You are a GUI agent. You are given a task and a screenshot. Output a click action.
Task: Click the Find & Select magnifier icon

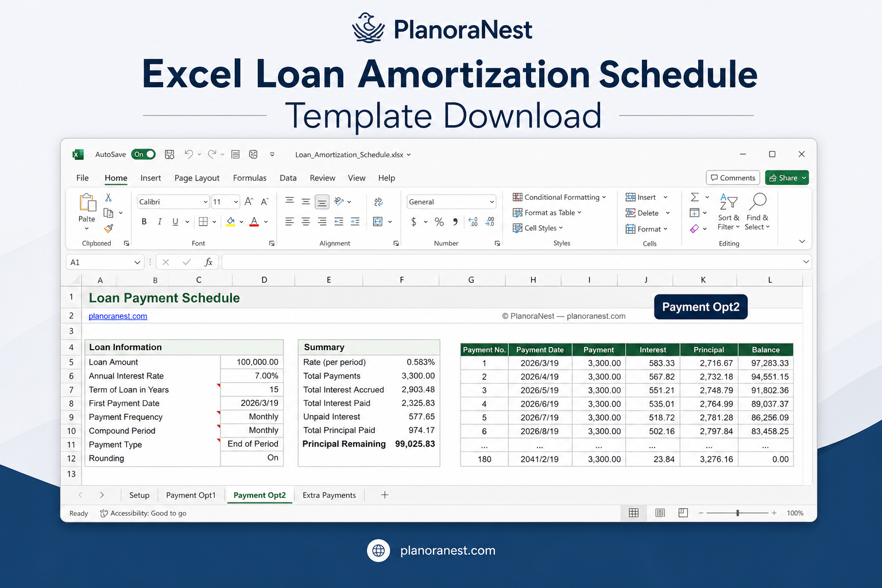pyautogui.click(x=758, y=202)
